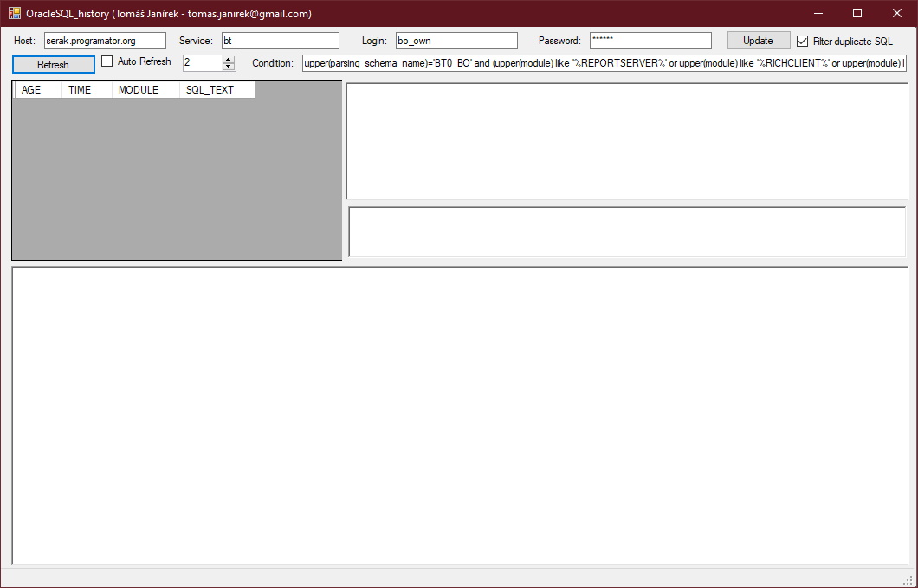Maximize the OracleSQL_history window

857,14
